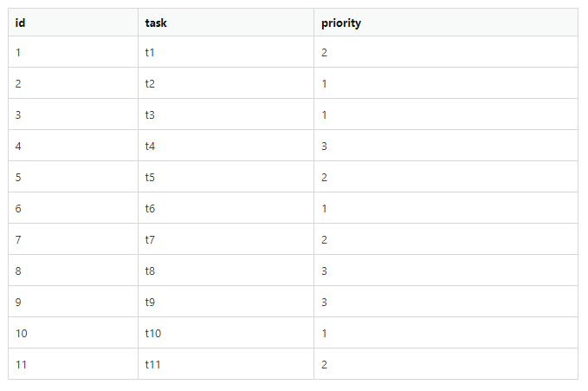The height and width of the screenshot is (391, 588).
Task: Click the priority cell in the t11 row
Action: [x=324, y=364]
